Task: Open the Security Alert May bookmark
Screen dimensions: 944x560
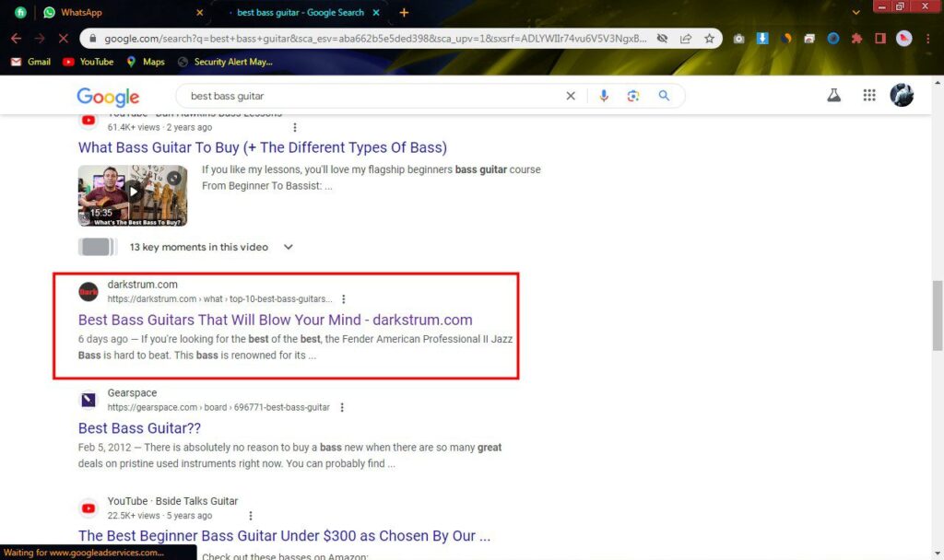Action: (x=225, y=62)
